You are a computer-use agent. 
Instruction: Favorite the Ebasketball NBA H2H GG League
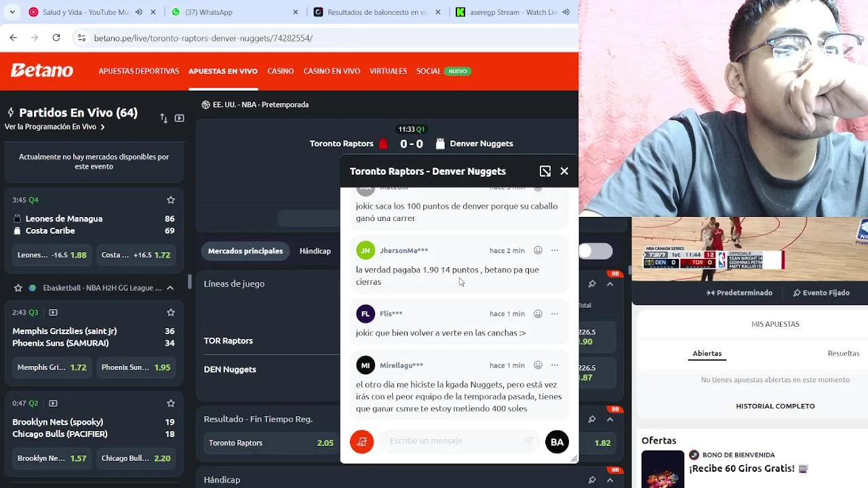point(18,288)
